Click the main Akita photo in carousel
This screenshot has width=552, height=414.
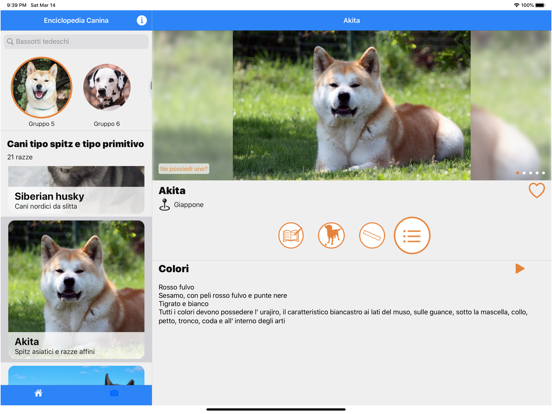pos(352,105)
